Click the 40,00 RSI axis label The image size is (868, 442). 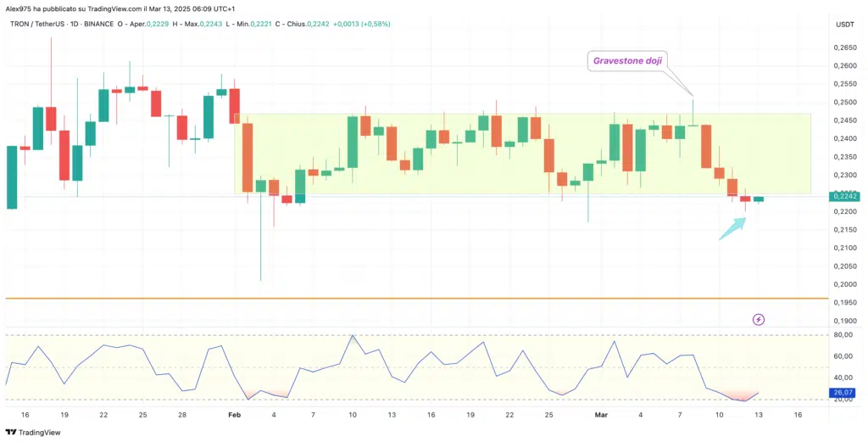(843, 378)
